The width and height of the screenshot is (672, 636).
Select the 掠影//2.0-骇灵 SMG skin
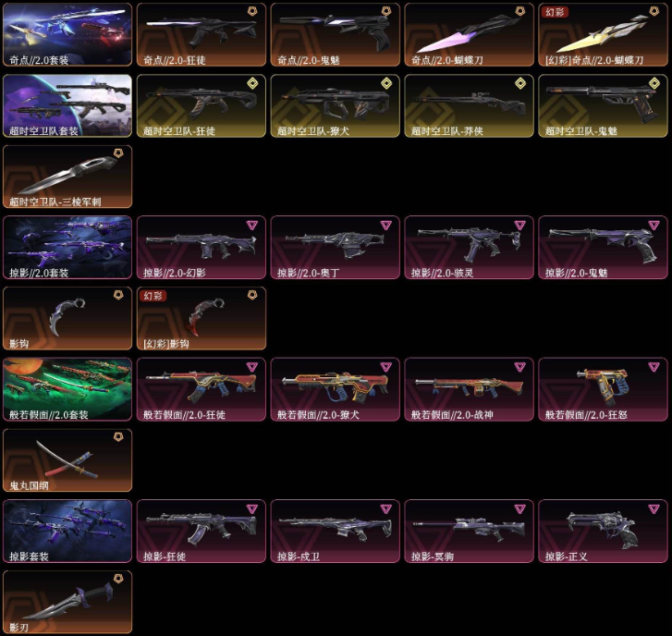click(x=469, y=248)
